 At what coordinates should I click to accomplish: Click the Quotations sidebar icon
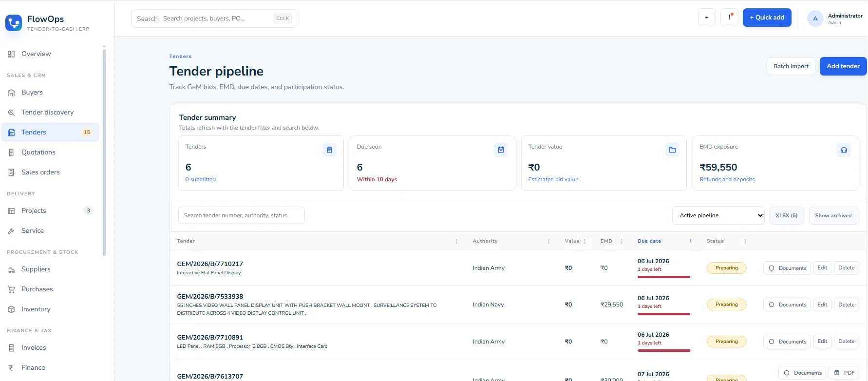11,152
